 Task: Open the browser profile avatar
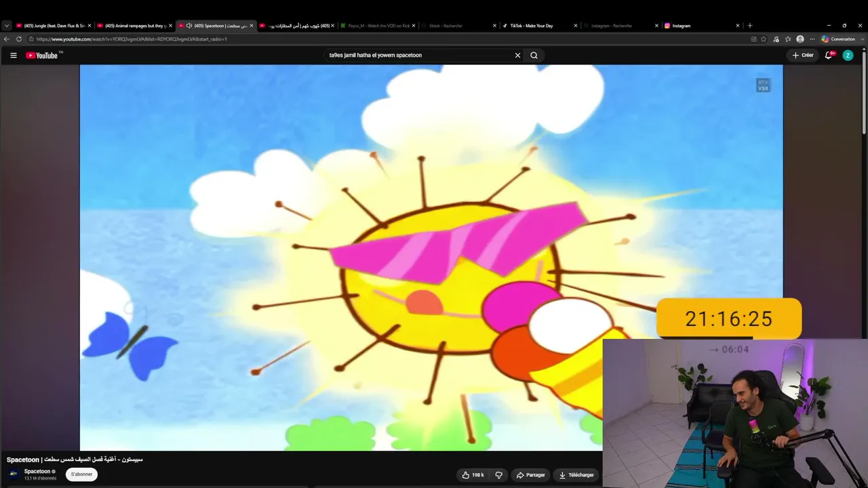click(800, 39)
